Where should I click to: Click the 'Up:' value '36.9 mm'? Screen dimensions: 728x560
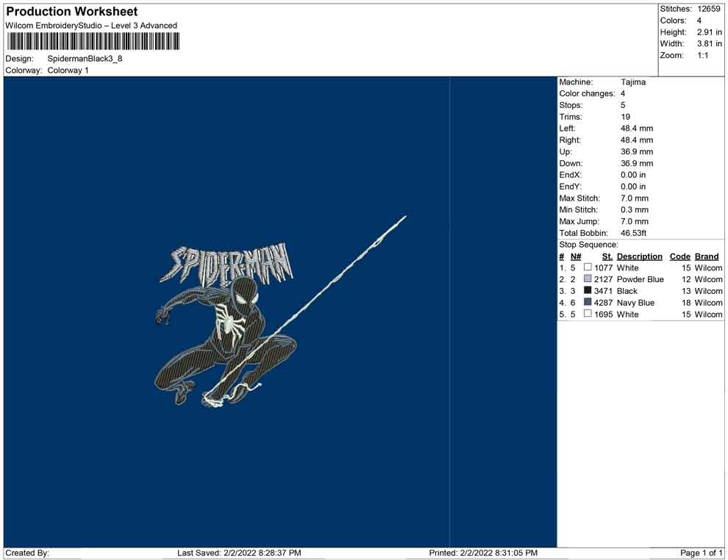click(x=637, y=151)
